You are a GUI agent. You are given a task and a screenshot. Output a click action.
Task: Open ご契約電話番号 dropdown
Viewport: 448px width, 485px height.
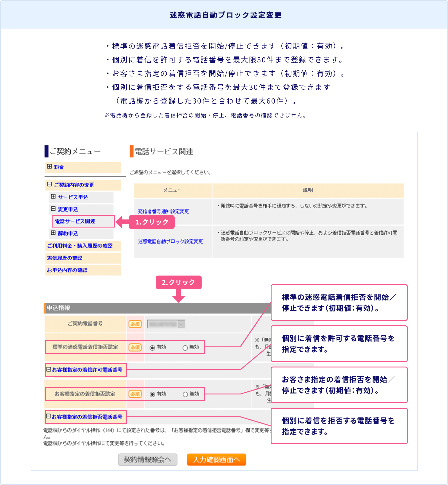[x=166, y=324]
